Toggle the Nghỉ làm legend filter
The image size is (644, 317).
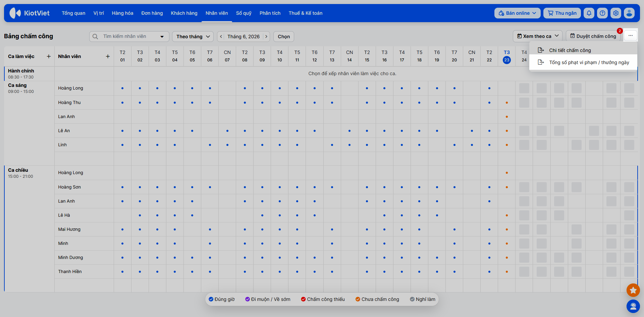point(423,299)
